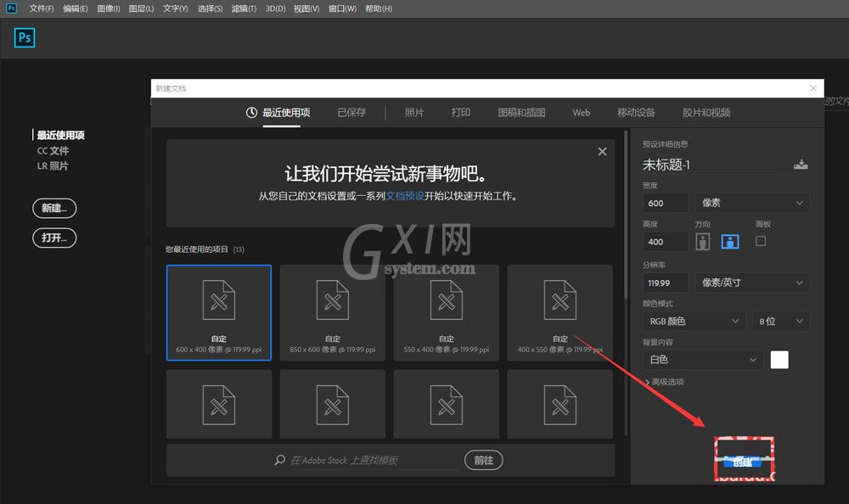Open the width unit 像素 dropdown

[x=752, y=203]
